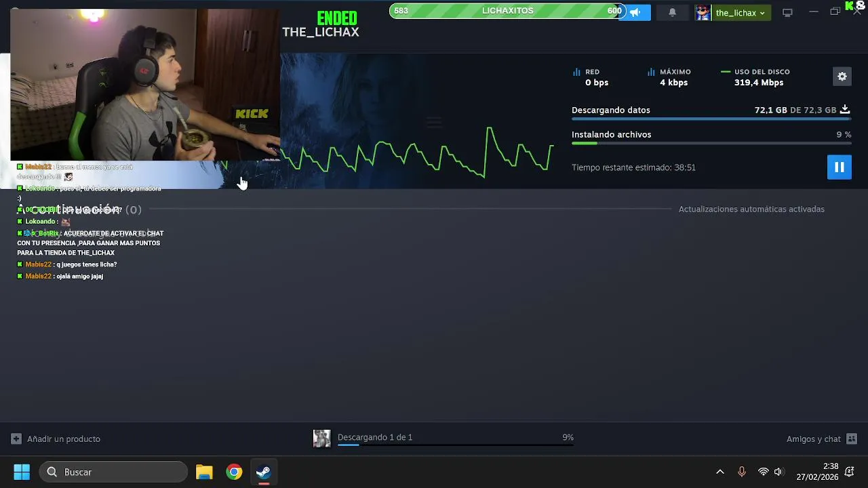This screenshot has width=868, height=488.
Task: Click the RED network bars icon
Action: point(576,72)
